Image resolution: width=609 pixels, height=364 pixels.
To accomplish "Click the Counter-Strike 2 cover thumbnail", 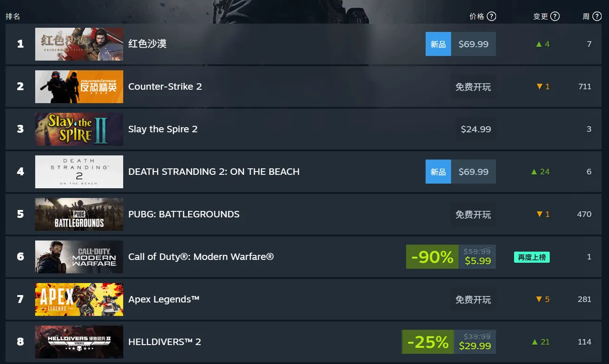I will pyautogui.click(x=79, y=86).
